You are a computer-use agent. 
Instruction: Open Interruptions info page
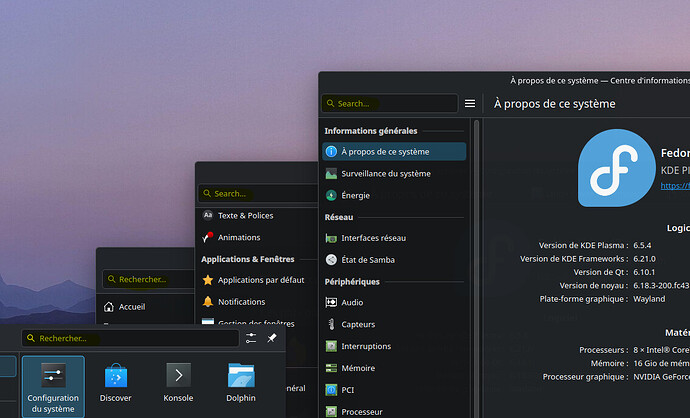point(366,346)
